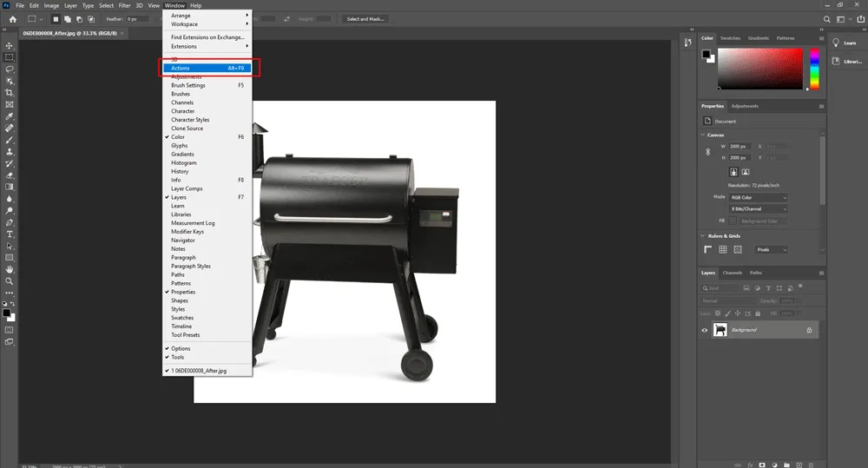Expand the Workspace submenu
868x468 pixels.
point(207,24)
